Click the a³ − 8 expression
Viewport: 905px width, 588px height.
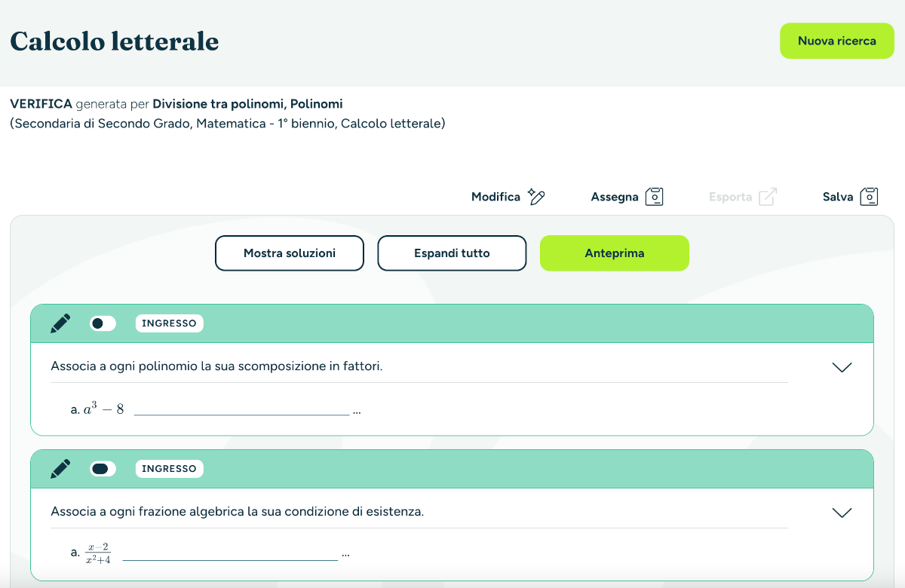[x=104, y=409]
